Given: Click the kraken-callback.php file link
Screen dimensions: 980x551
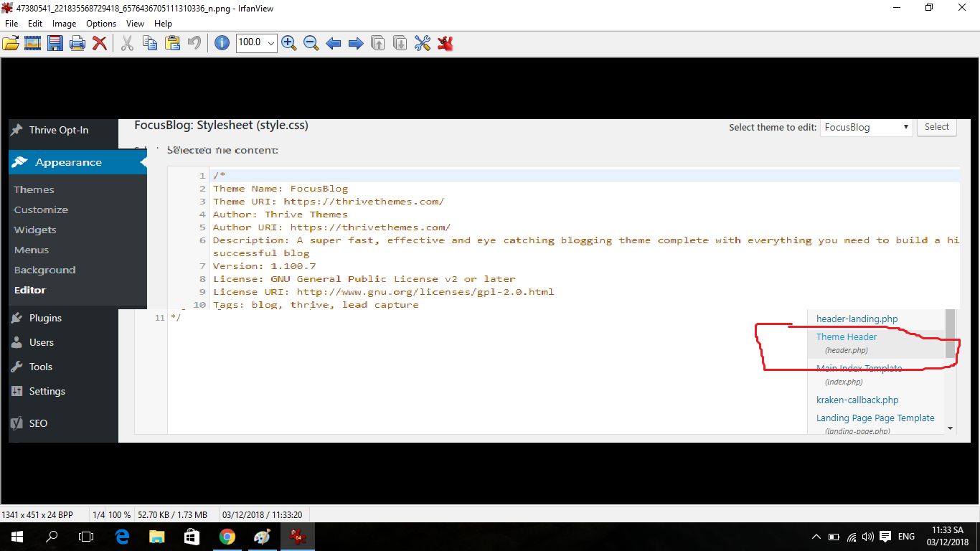Looking at the screenshot, I should click(x=857, y=400).
